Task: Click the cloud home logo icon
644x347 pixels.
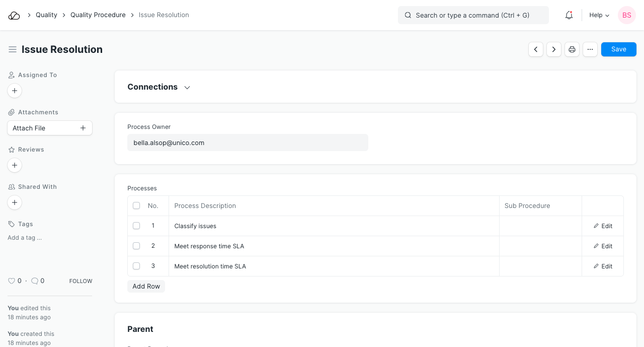Action: [14, 15]
